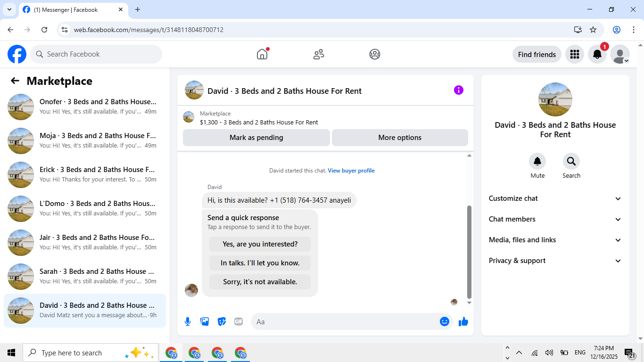Click the Windows taskbar search box
Screen dimensions: 644x362
click(91, 353)
